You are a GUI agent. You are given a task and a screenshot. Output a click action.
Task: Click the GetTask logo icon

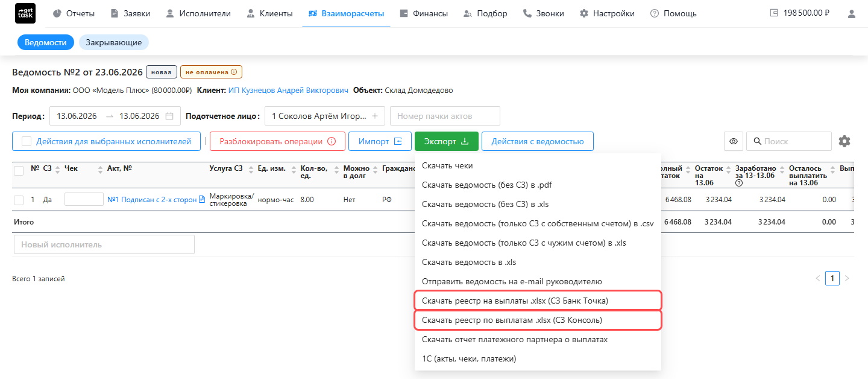click(25, 13)
